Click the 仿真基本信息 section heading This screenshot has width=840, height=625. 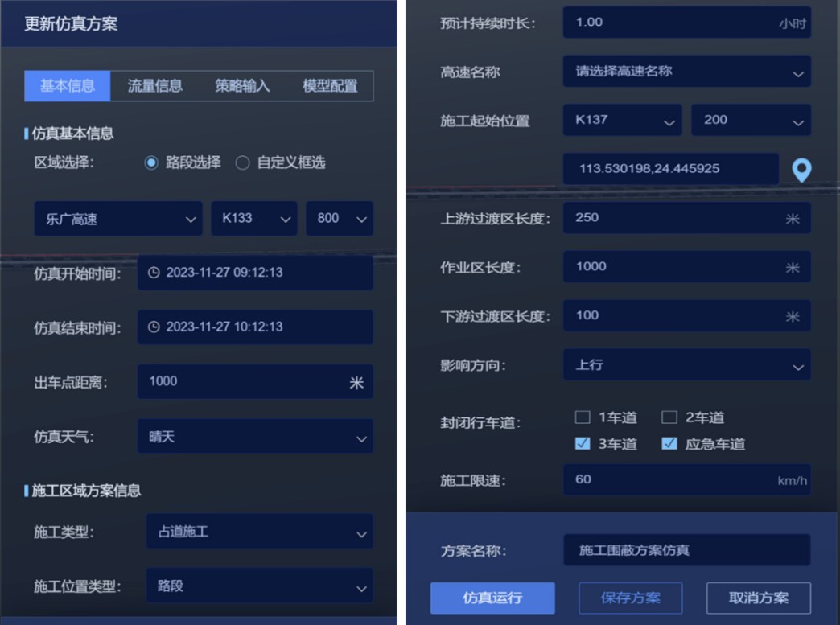72,134
